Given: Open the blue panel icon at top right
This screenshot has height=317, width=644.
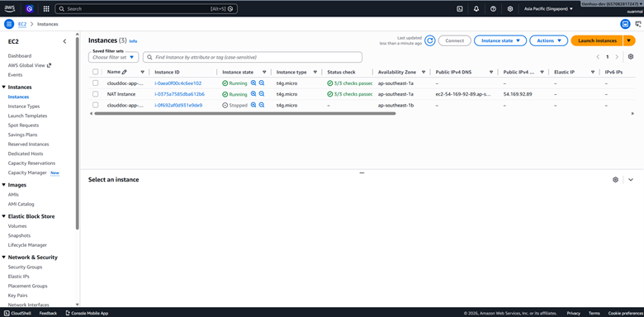Looking at the screenshot, I should click(625, 24).
